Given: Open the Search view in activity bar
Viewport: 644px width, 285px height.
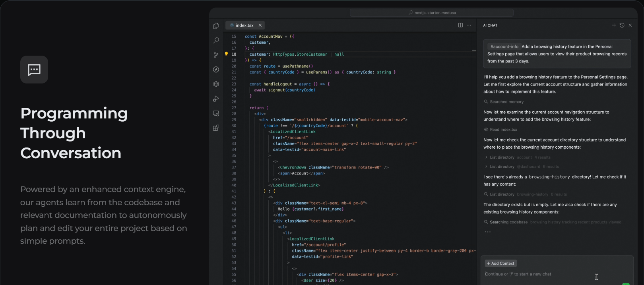Looking at the screenshot, I should [x=216, y=40].
